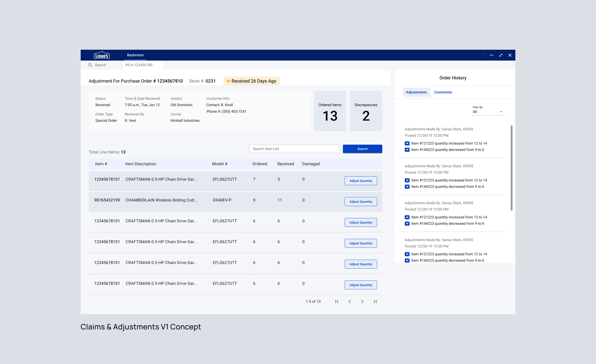Jump to last page of items
This screenshot has width=596, height=364.
click(x=375, y=301)
